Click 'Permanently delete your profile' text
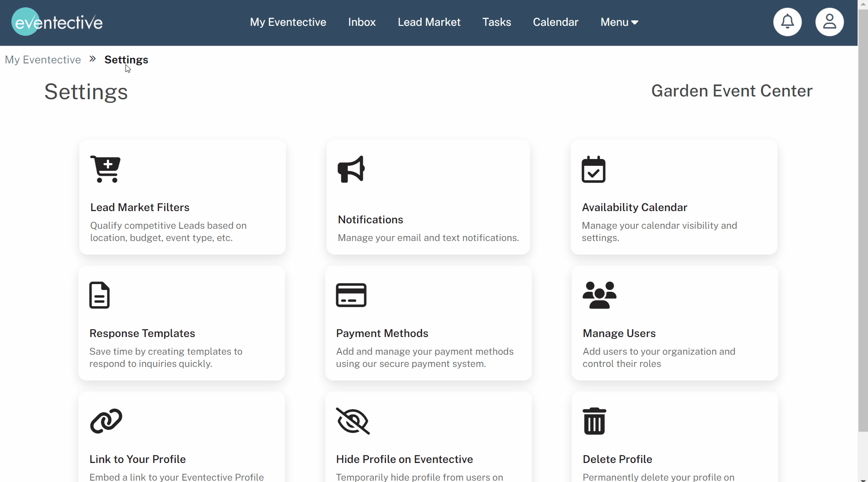 pos(659,477)
